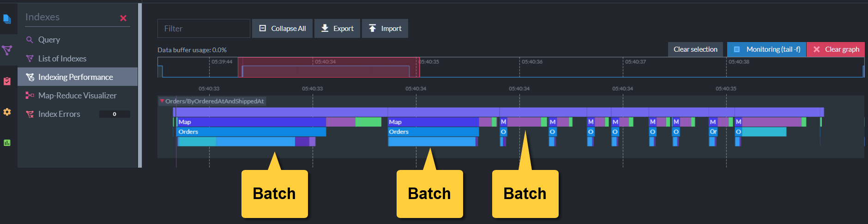Open the Documents sidebar icon
This screenshot has width=868, height=224.
point(7,19)
